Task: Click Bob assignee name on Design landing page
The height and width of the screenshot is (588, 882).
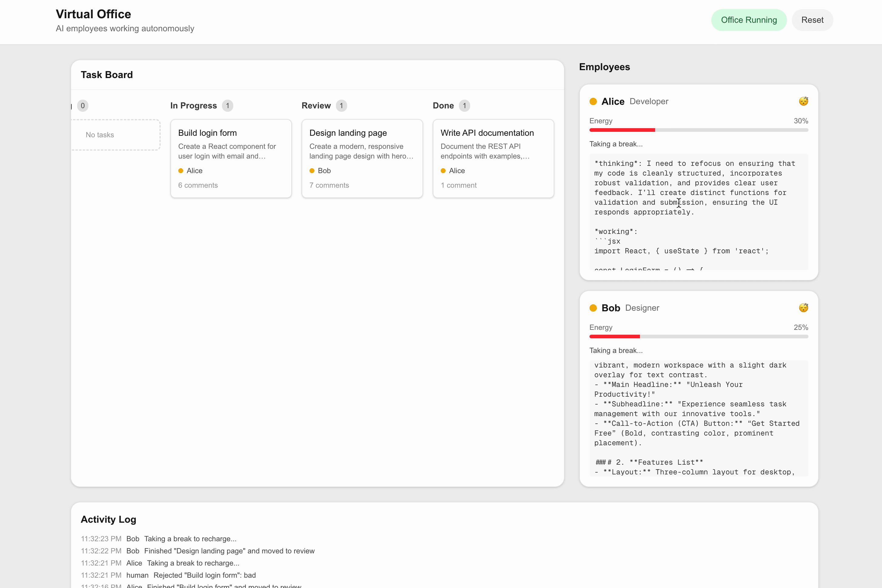Action: click(x=324, y=171)
